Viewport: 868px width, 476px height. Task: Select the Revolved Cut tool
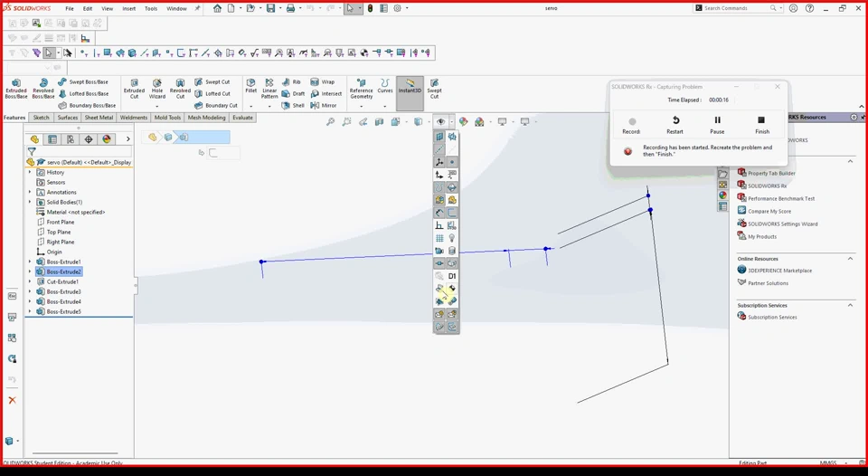click(x=180, y=89)
